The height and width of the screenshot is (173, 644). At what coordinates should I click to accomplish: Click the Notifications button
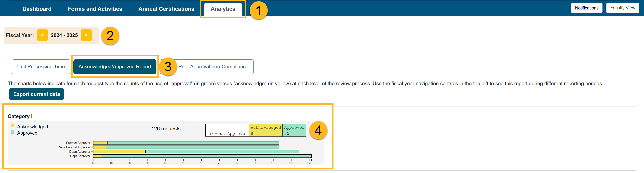(x=586, y=8)
